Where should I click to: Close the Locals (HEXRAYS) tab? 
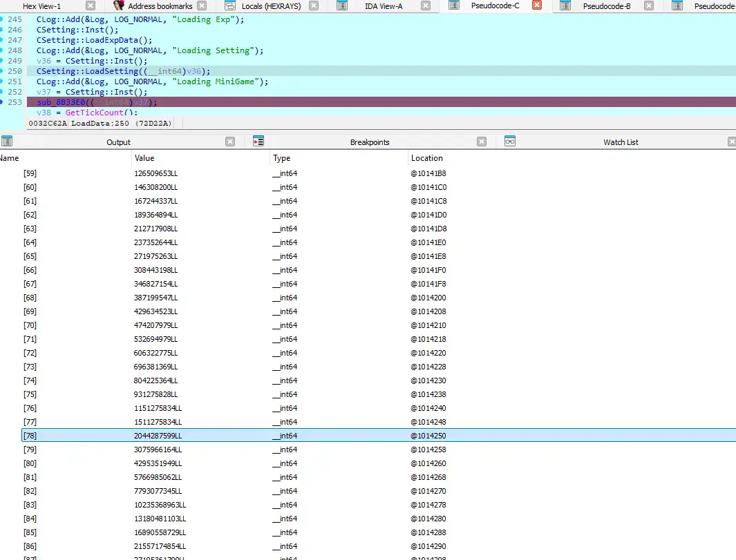(314, 6)
